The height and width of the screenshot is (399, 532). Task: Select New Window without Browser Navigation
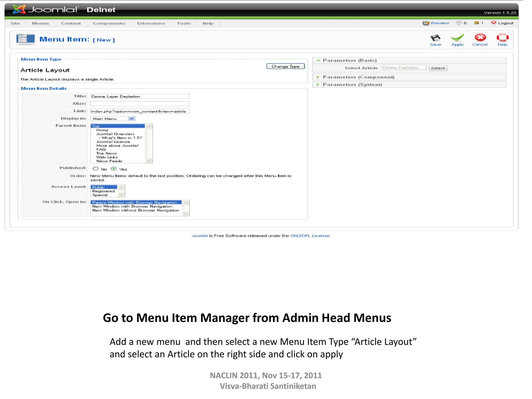coord(136,210)
